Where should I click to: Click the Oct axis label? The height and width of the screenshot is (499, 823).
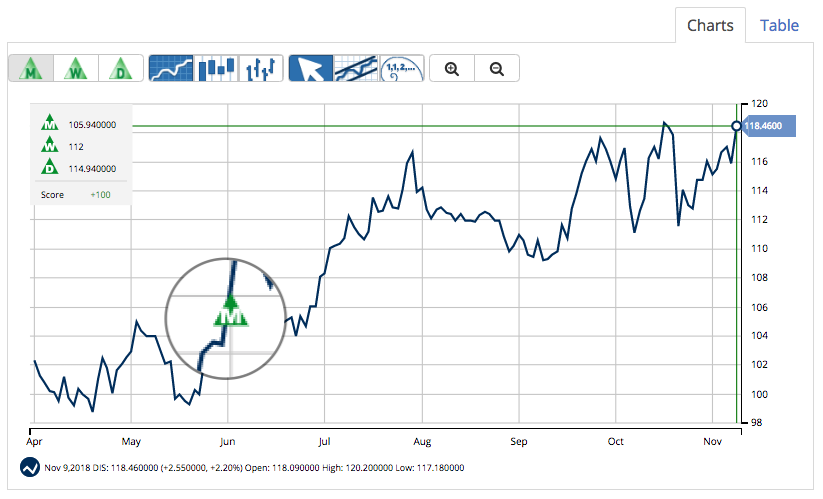click(x=616, y=441)
